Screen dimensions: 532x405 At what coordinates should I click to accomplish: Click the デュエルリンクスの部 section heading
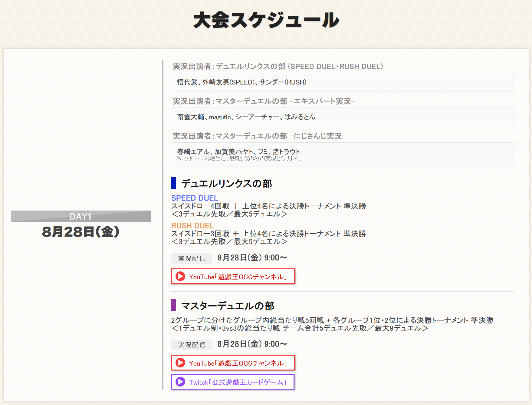pyautogui.click(x=227, y=183)
